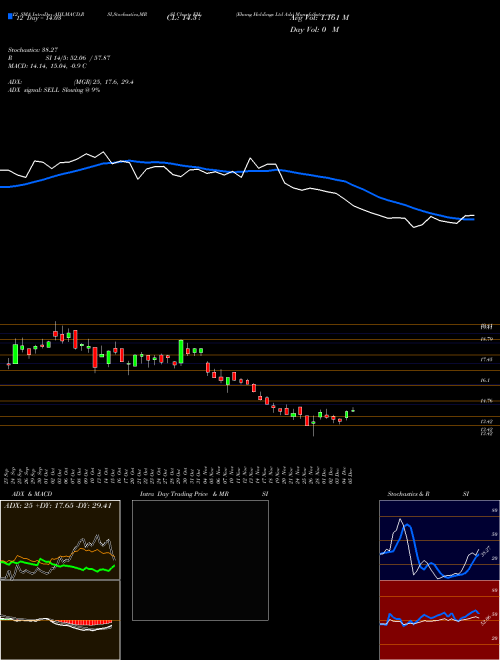Image resolution: width=500 pixels, height=660 pixels.
Task: Select the 'Avg Vol: 1.161 M' label
Action: coord(319,18)
